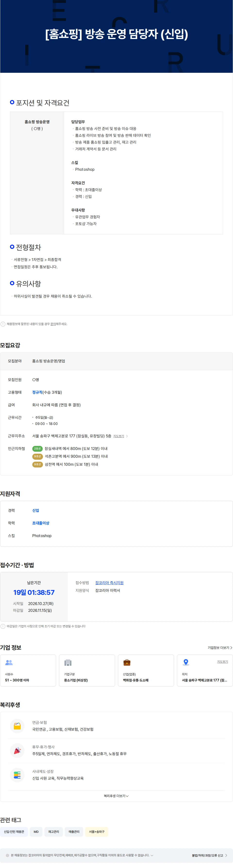Viewport: 233px width, 868px height.
Task: Open 불법/허위/과장/오류 신고 link
Action: 209,855
